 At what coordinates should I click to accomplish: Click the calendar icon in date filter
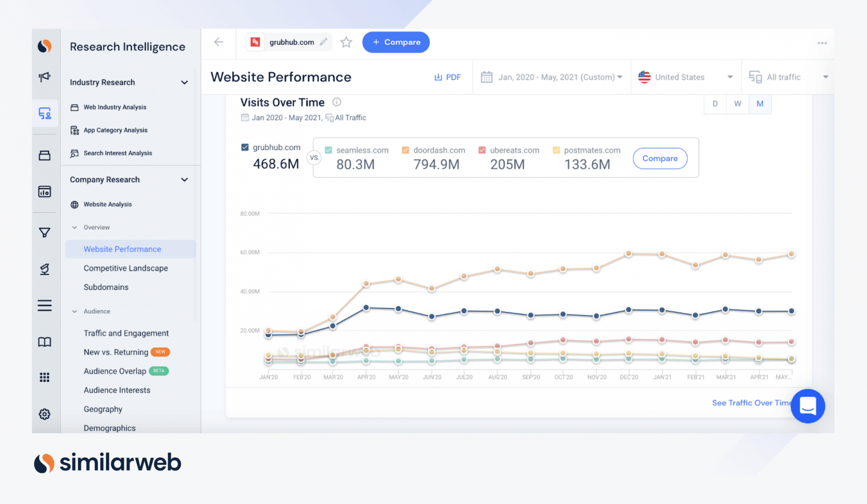(486, 77)
